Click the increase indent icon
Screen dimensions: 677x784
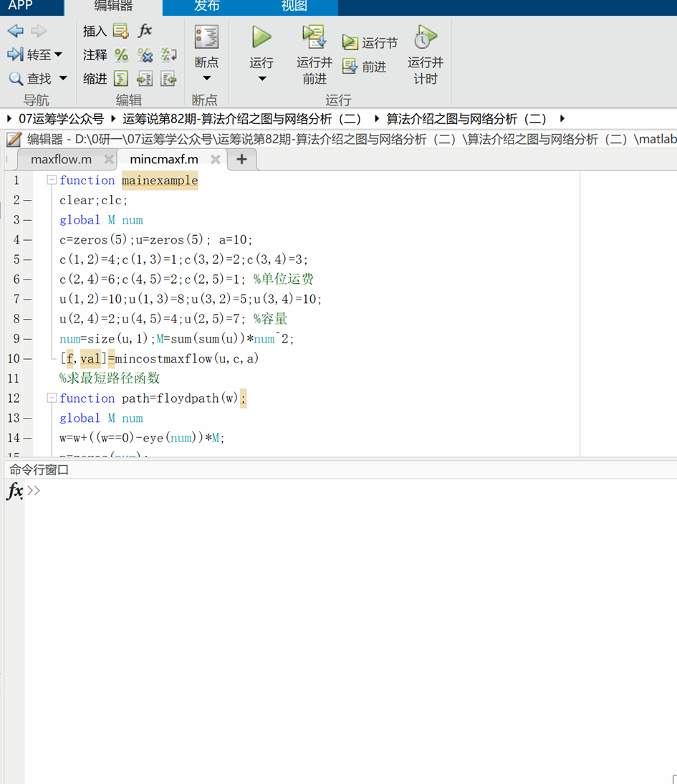(145, 79)
